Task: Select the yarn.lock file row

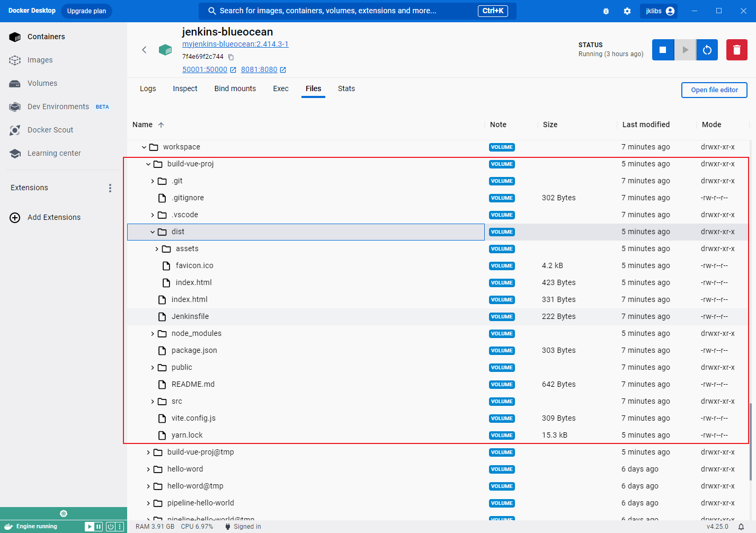Action: (x=438, y=436)
